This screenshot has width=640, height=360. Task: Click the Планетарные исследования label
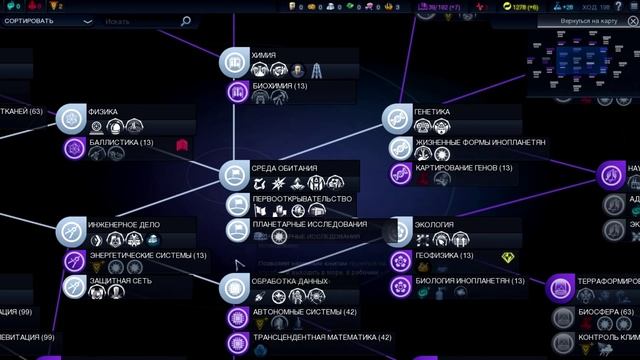[310, 224]
